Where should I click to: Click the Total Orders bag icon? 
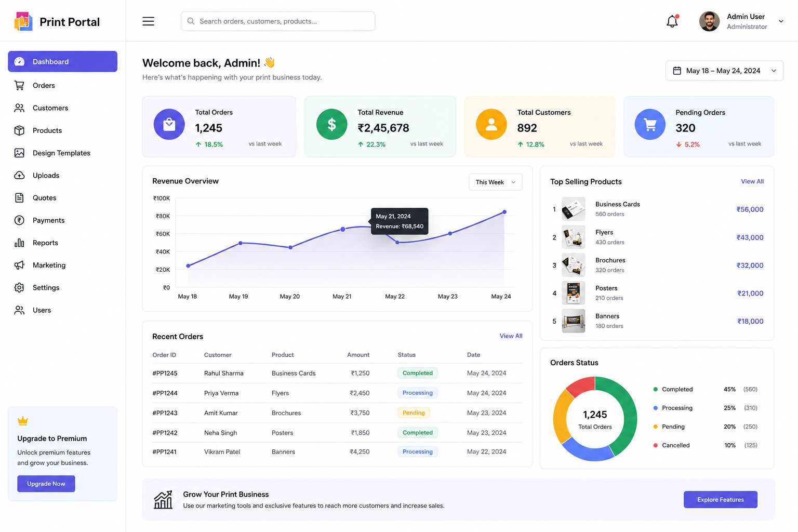click(x=169, y=125)
